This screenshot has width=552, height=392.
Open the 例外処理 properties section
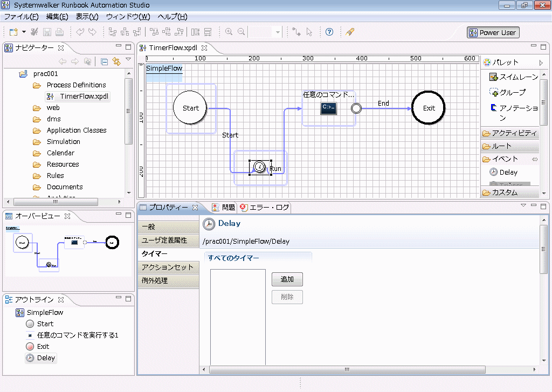169,281
